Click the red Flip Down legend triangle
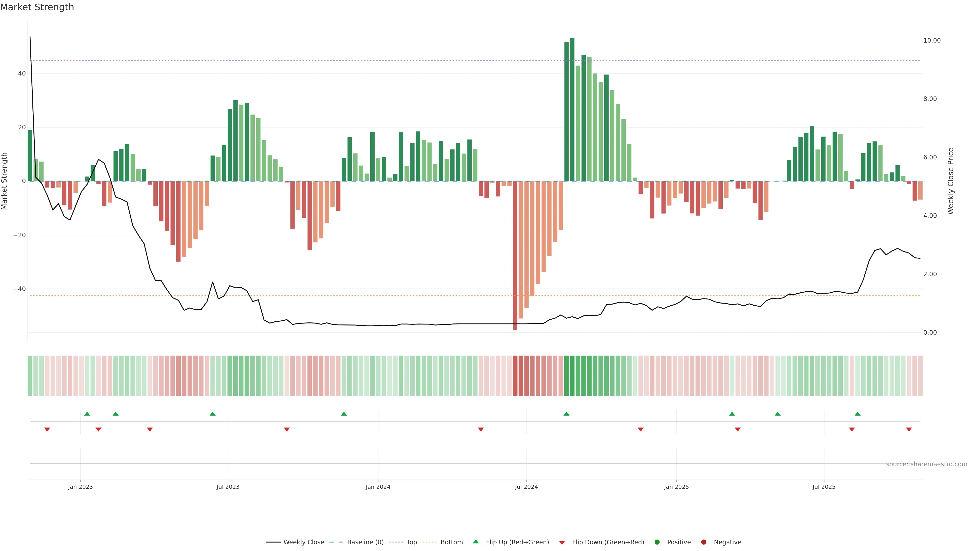Viewport: 980px width, 551px height. [562, 543]
